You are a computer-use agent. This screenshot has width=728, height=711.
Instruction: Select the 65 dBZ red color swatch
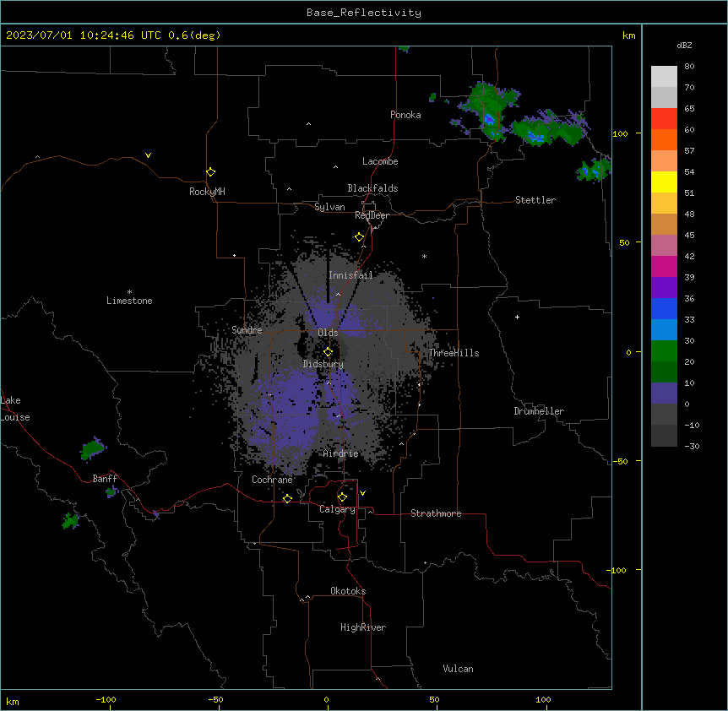pos(664,118)
